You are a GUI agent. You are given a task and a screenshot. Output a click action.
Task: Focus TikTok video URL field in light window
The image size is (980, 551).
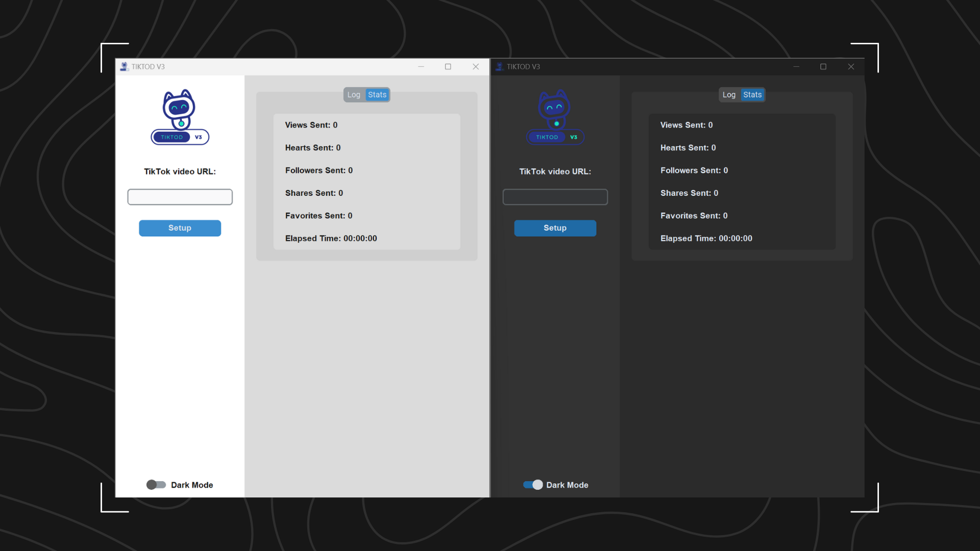(x=180, y=197)
